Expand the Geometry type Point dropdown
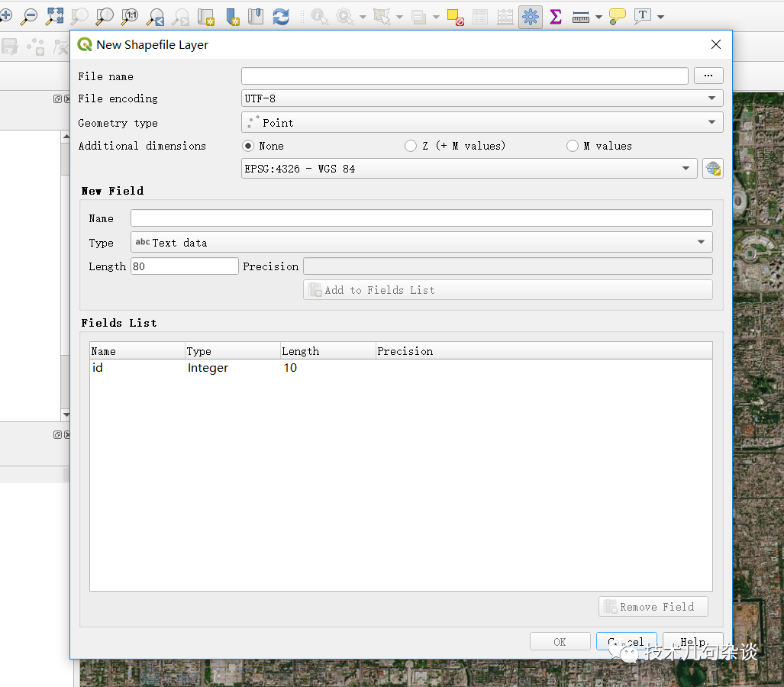This screenshot has height=687, width=784. pos(482,122)
